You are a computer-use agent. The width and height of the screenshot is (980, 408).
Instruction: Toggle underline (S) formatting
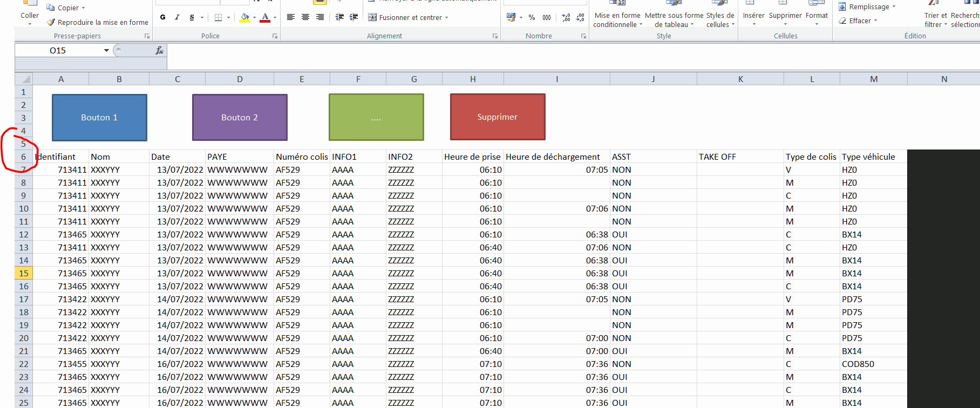point(192,17)
